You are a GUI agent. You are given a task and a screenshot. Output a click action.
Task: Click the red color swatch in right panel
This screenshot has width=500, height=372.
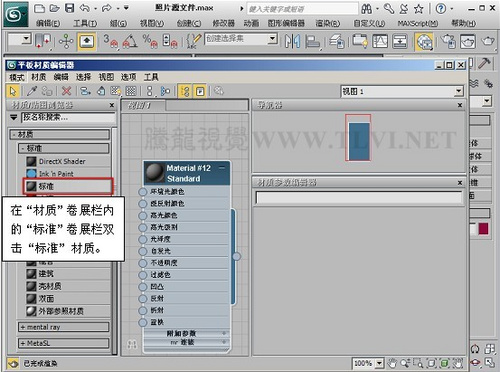point(483,229)
